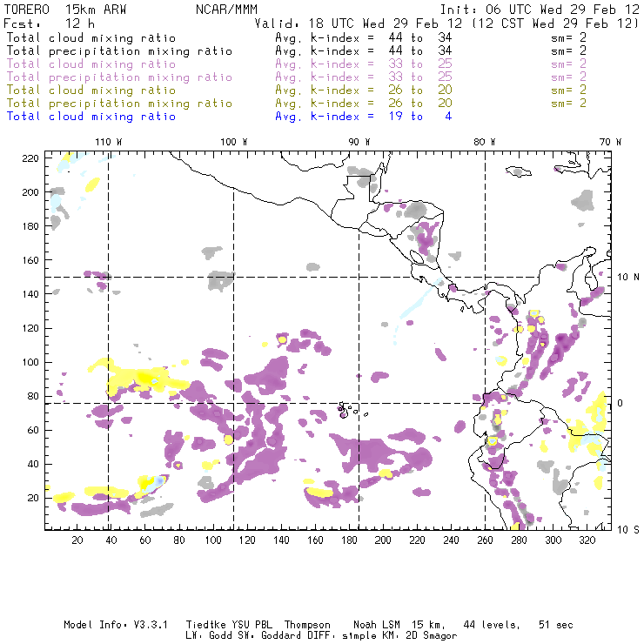Click the 'Fcst: 12 h' forecast label
The height and width of the screenshot is (644, 644).
point(49,23)
